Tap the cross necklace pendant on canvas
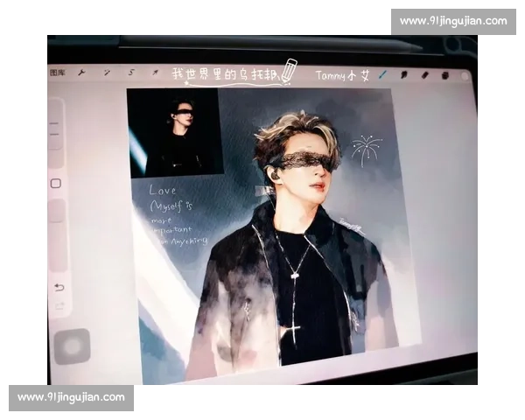 pyautogui.click(x=292, y=330)
